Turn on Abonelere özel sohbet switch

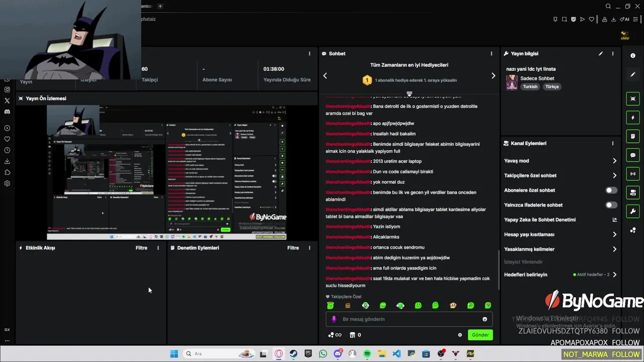coord(611,190)
